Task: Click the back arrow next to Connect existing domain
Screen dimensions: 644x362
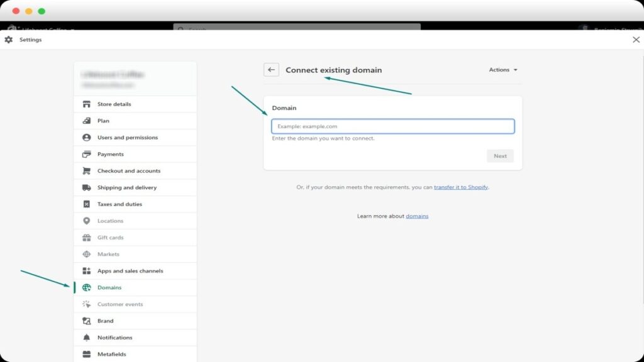Action: 271,69
